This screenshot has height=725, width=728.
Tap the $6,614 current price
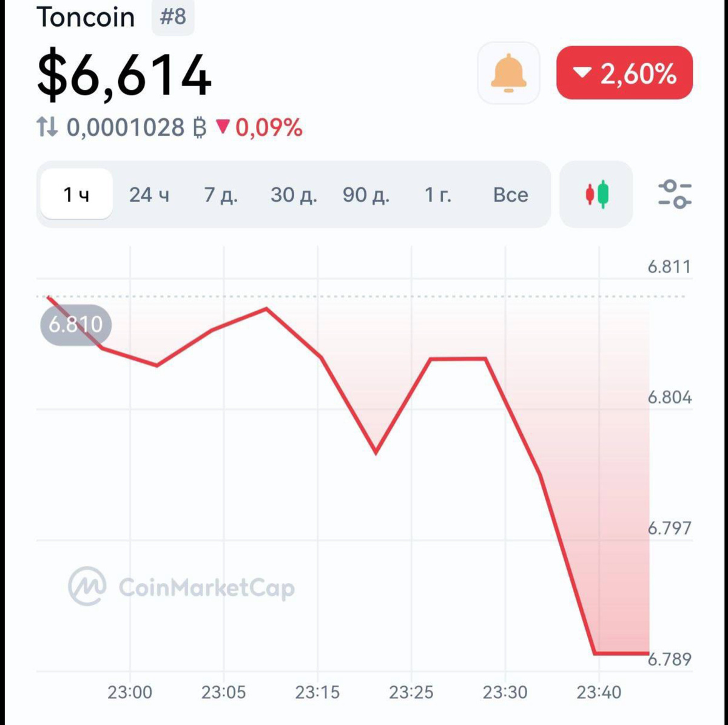[124, 75]
